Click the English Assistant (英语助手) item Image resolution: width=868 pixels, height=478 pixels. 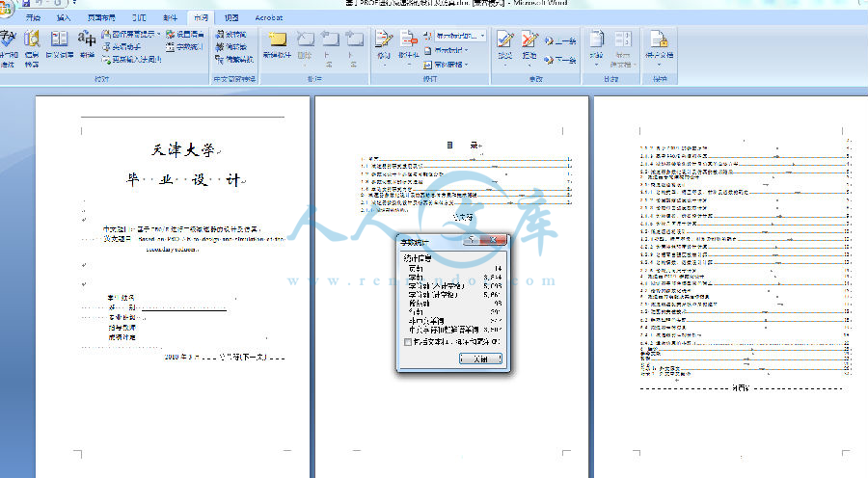pos(122,47)
